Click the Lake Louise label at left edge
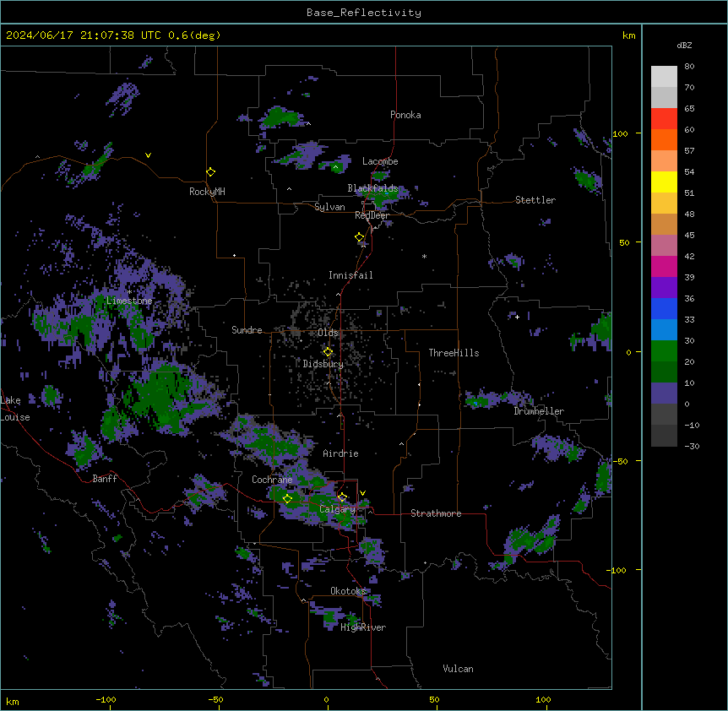The width and height of the screenshot is (728, 711). [x=14, y=409]
